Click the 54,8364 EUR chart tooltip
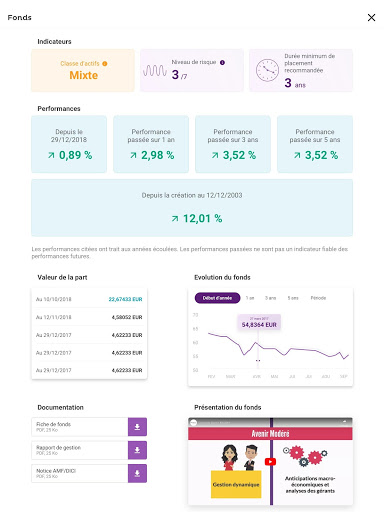This screenshot has height=512, width=384. [259, 322]
